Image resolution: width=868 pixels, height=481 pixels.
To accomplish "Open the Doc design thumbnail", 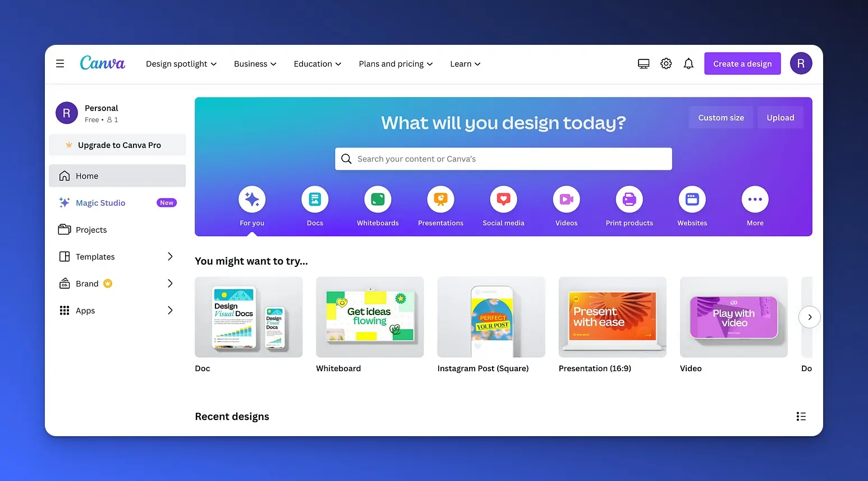I will click(249, 317).
